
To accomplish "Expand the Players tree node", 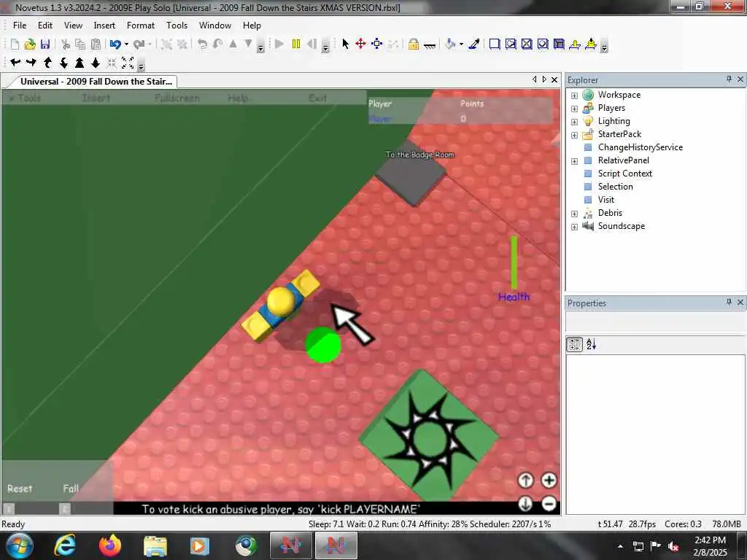I will tap(574, 109).
